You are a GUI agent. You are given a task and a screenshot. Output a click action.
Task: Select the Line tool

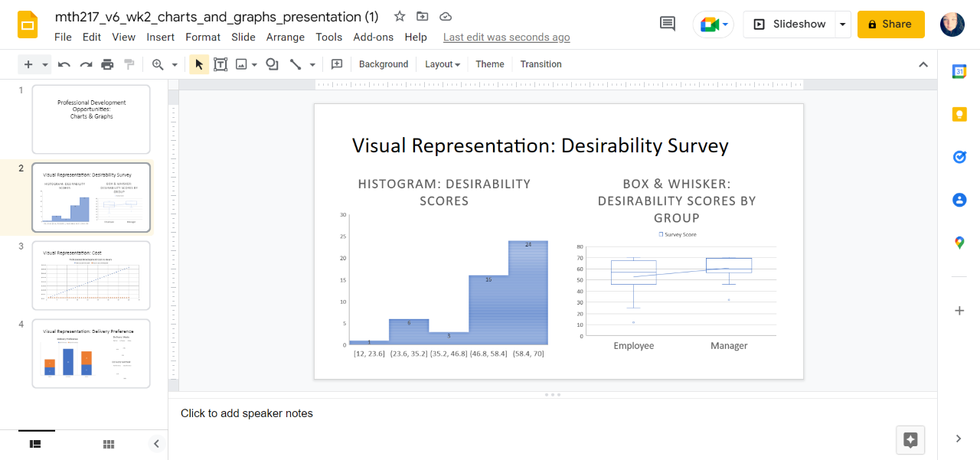pyautogui.click(x=297, y=64)
